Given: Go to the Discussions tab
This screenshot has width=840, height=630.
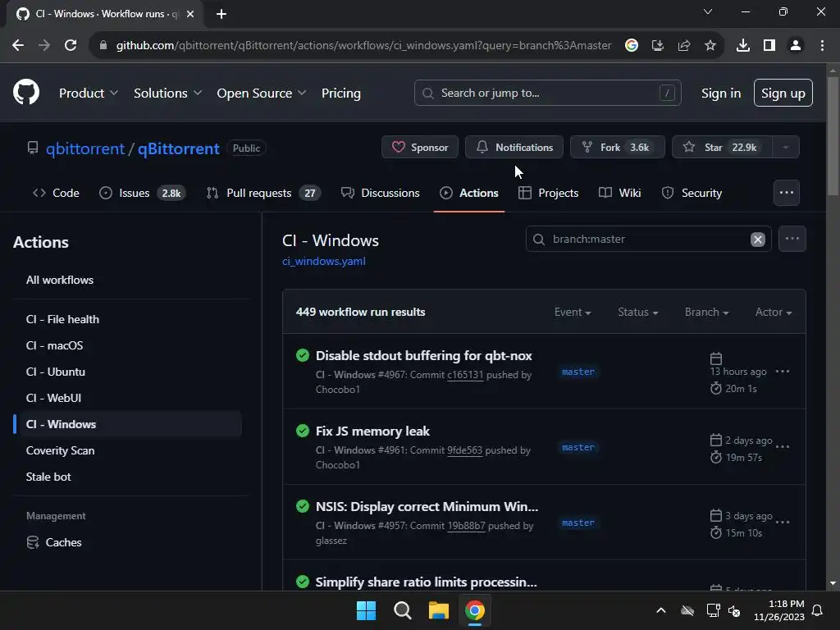Looking at the screenshot, I should [381, 193].
